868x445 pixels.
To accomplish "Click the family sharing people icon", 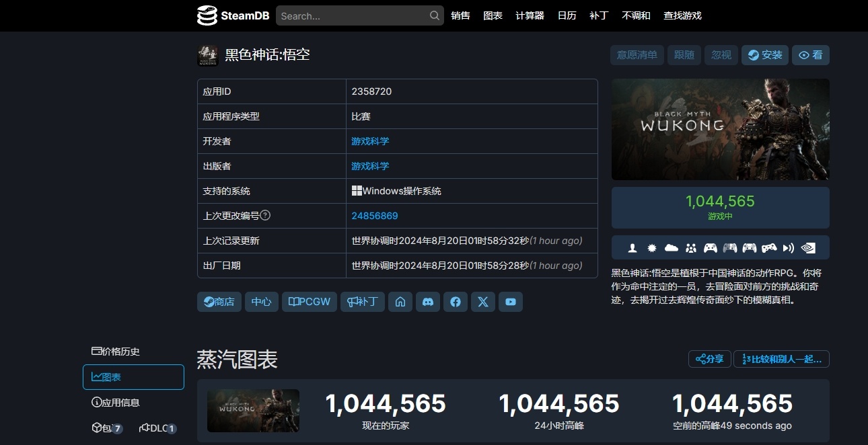I will pyautogui.click(x=691, y=248).
